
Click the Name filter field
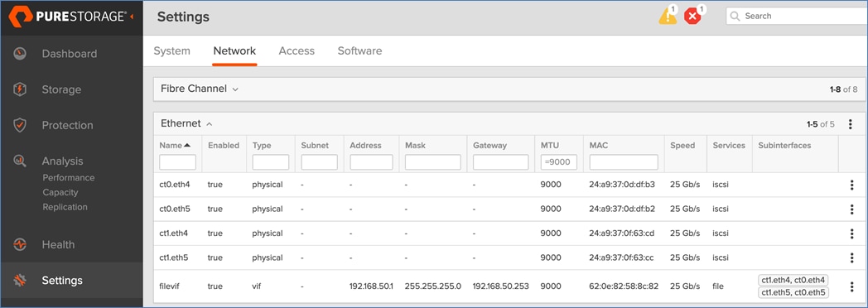point(178,162)
